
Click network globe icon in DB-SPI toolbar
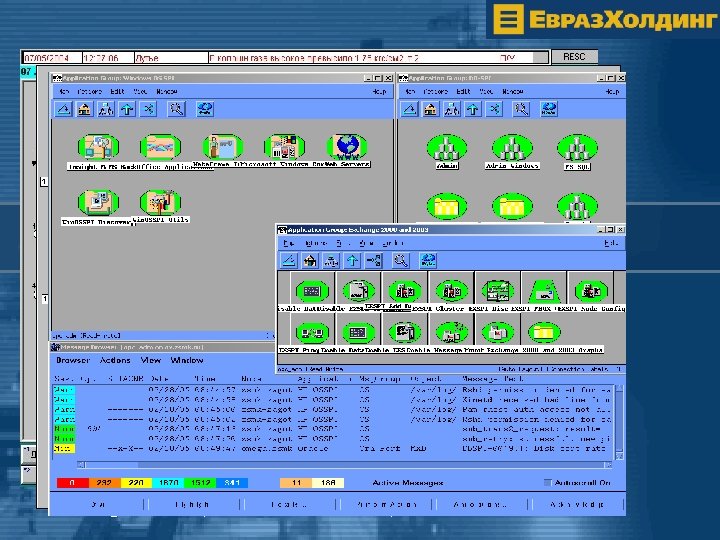pos(549,109)
